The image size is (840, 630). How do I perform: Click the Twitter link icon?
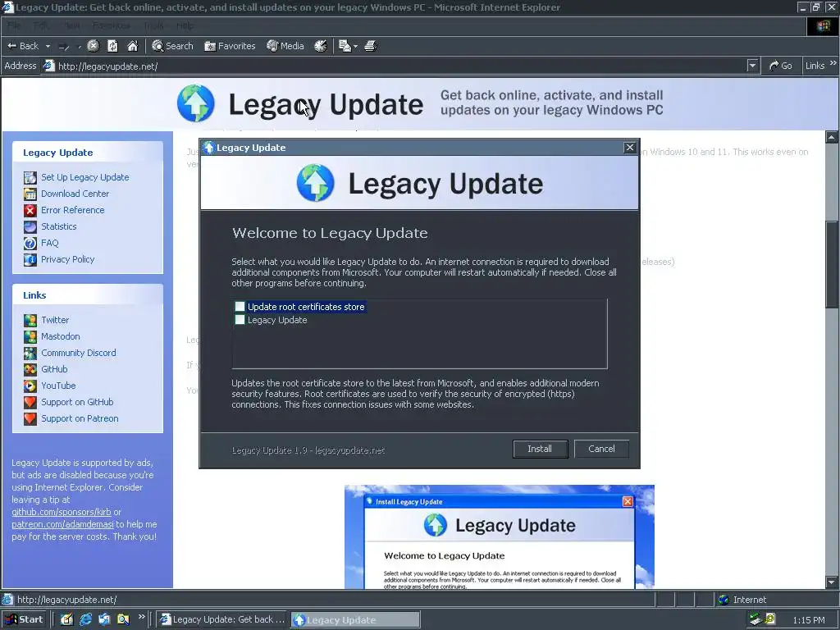click(x=30, y=321)
